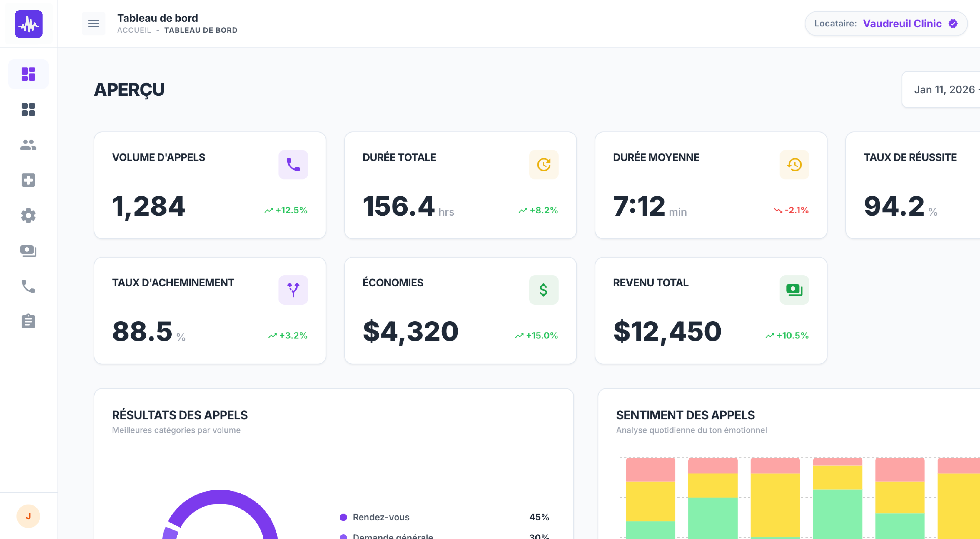Viewport: 980px width, 539px height.
Task: Click the Revenu total card
Action: point(711,311)
